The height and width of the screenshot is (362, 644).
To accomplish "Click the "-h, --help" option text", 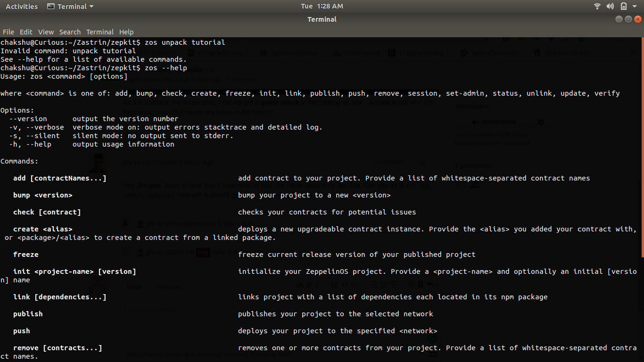I will point(30,144).
